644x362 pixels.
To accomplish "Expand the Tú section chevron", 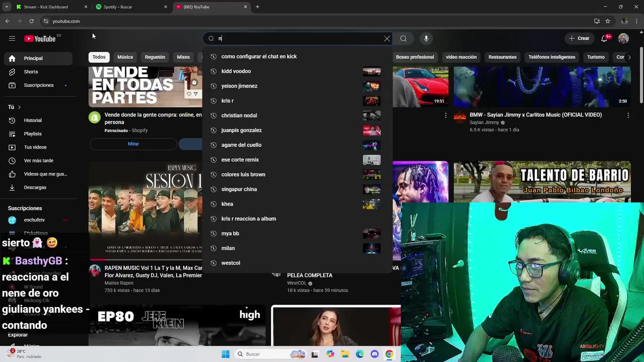I will click(19, 107).
